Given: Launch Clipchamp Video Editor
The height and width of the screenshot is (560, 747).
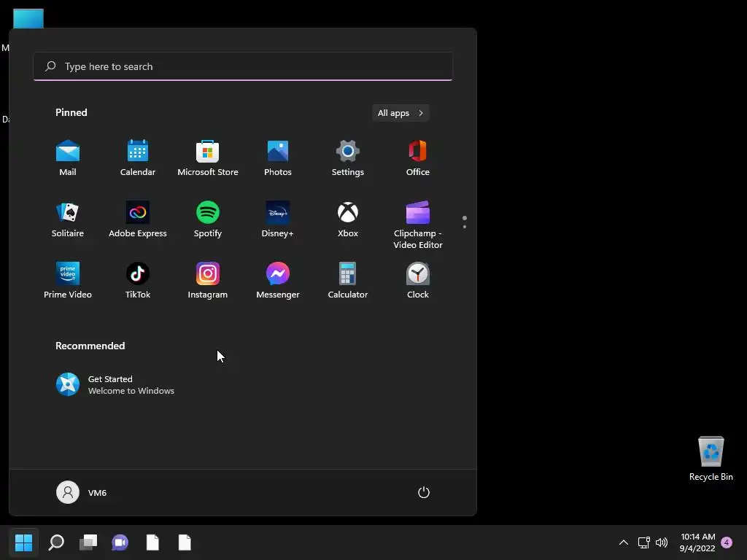Looking at the screenshot, I should tap(418, 225).
